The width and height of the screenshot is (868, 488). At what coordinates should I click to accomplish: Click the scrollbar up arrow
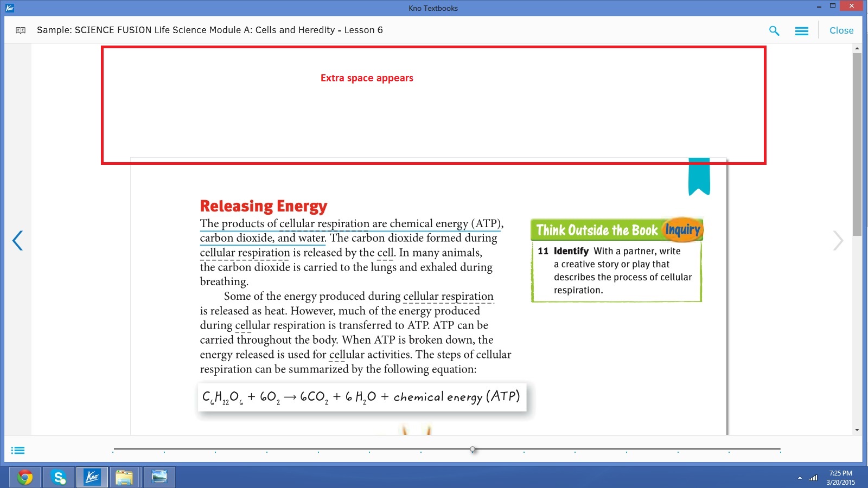[x=857, y=48]
